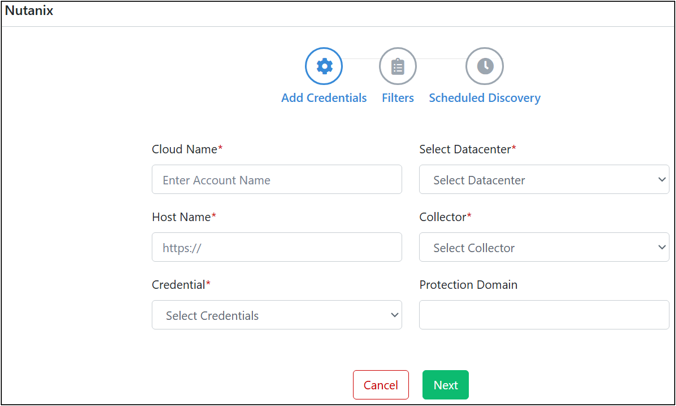Click the Protection Domain label text
Viewport: 676px width, 406px height.
tap(468, 284)
